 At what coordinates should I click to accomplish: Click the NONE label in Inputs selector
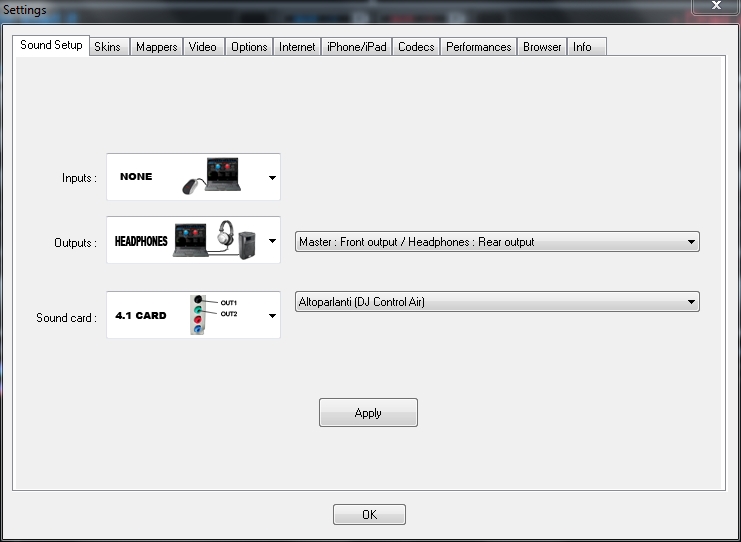click(x=136, y=176)
